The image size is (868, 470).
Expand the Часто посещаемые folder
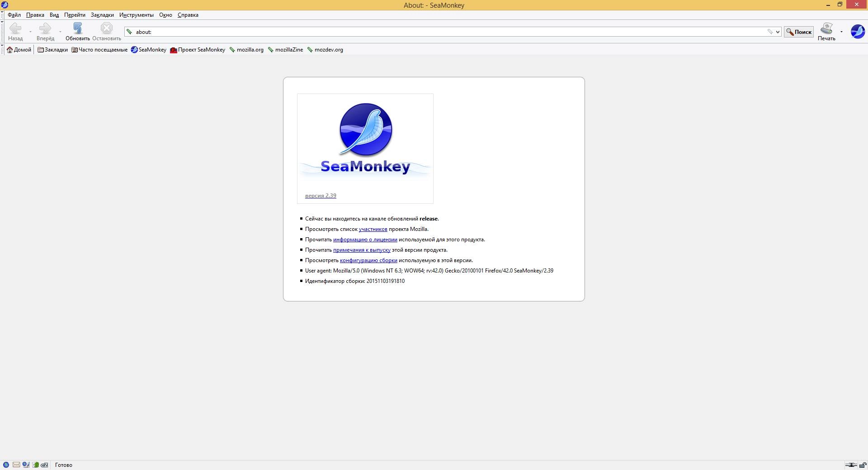(x=99, y=50)
